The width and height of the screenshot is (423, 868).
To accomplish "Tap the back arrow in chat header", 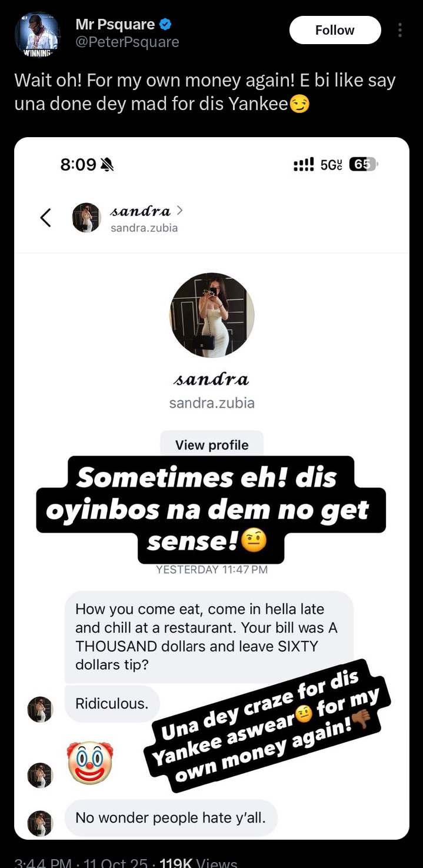I will coord(45,217).
